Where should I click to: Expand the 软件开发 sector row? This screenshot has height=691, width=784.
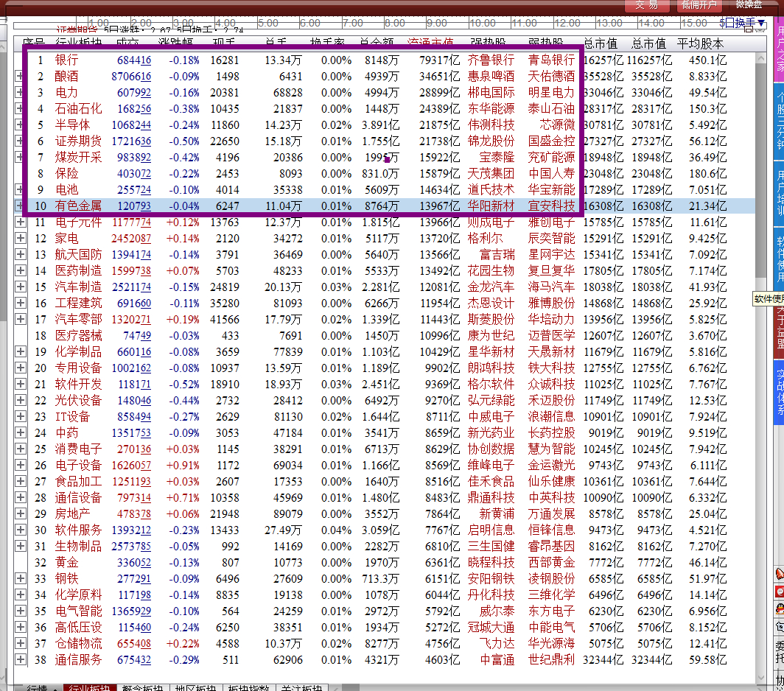coord(20,384)
